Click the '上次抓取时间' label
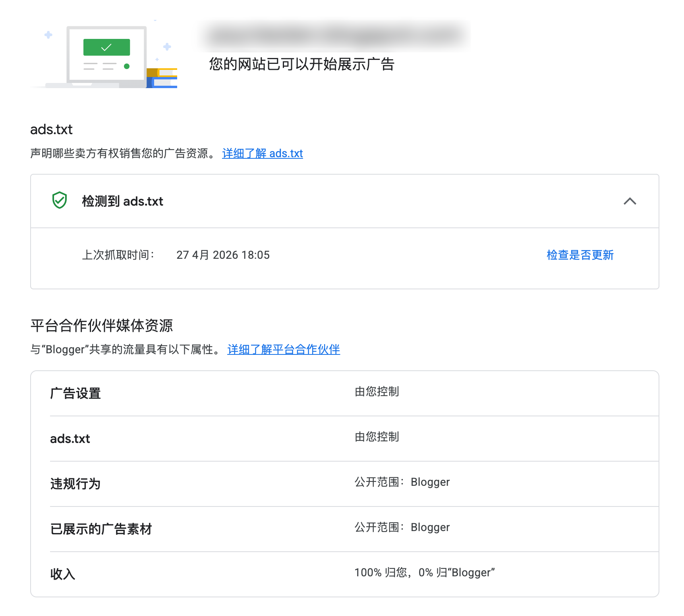This screenshot has height=616, width=684. pos(118,255)
